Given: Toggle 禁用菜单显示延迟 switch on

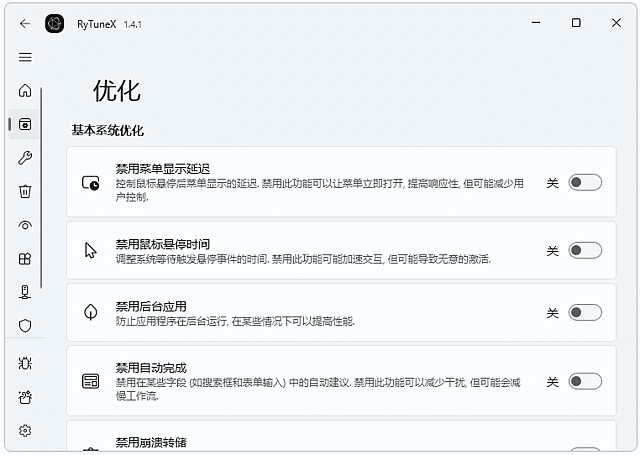Looking at the screenshot, I should tap(585, 182).
